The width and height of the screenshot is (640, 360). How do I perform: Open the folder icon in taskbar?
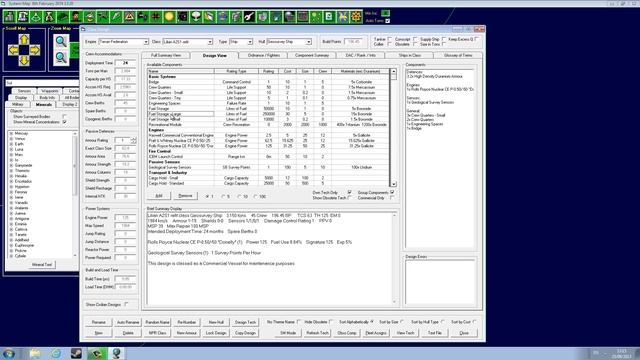click(35, 353)
